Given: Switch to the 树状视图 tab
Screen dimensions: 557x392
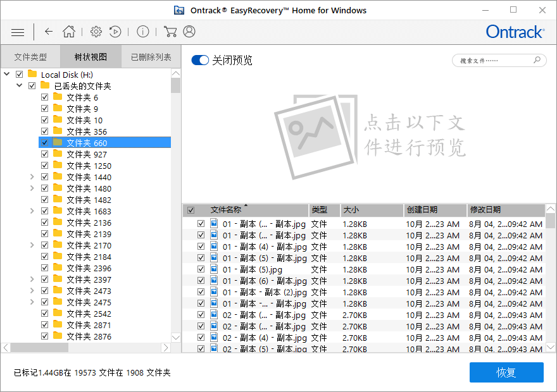Looking at the screenshot, I should [91, 56].
